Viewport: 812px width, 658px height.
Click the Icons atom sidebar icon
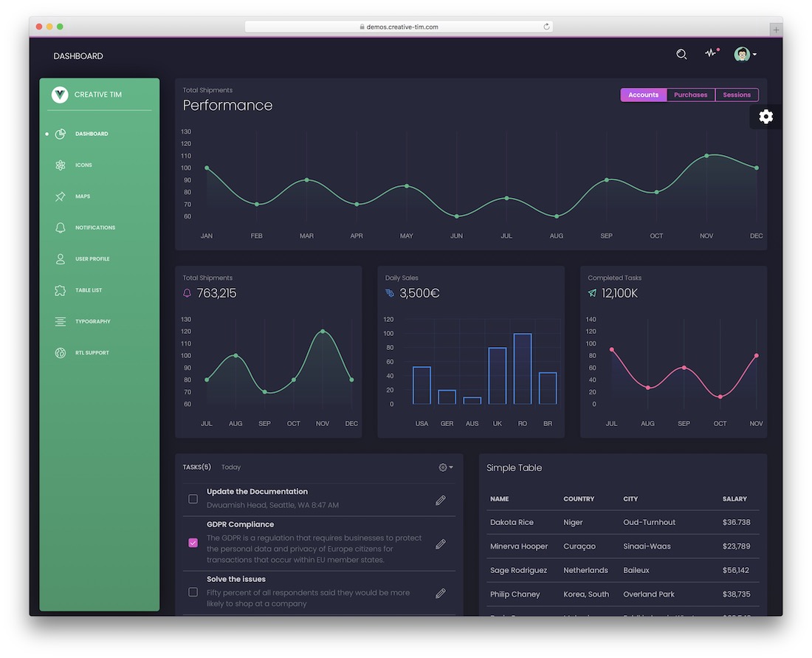[60, 165]
